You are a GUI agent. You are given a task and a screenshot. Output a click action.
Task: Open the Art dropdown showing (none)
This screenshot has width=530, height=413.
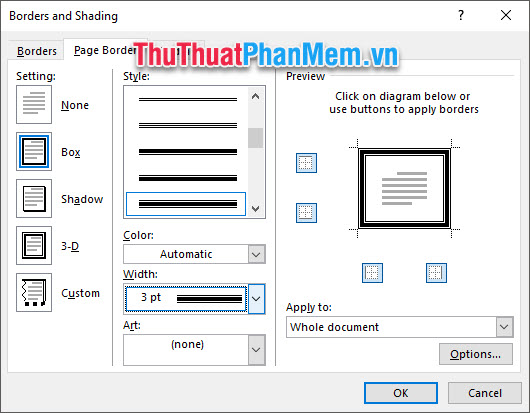pos(194,350)
